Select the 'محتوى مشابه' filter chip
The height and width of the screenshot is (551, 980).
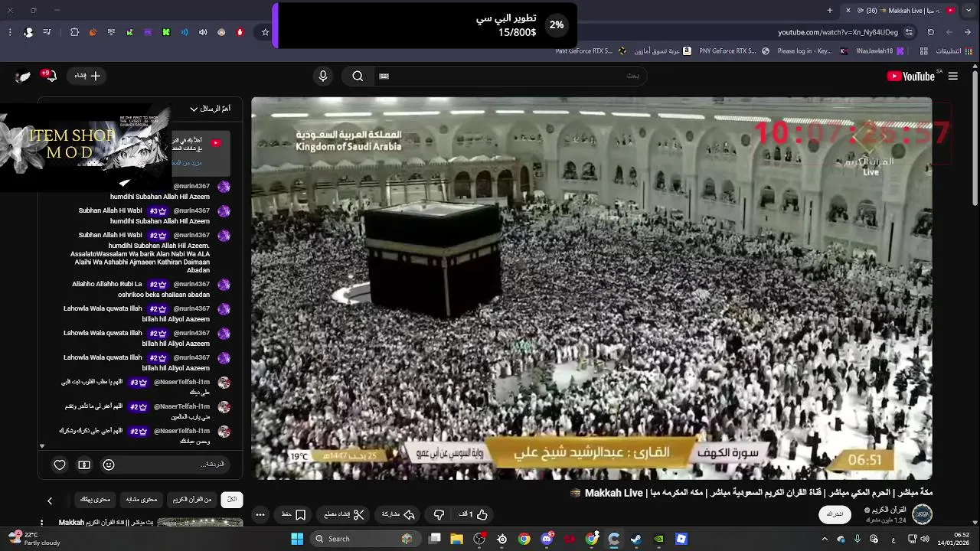[142, 500]
